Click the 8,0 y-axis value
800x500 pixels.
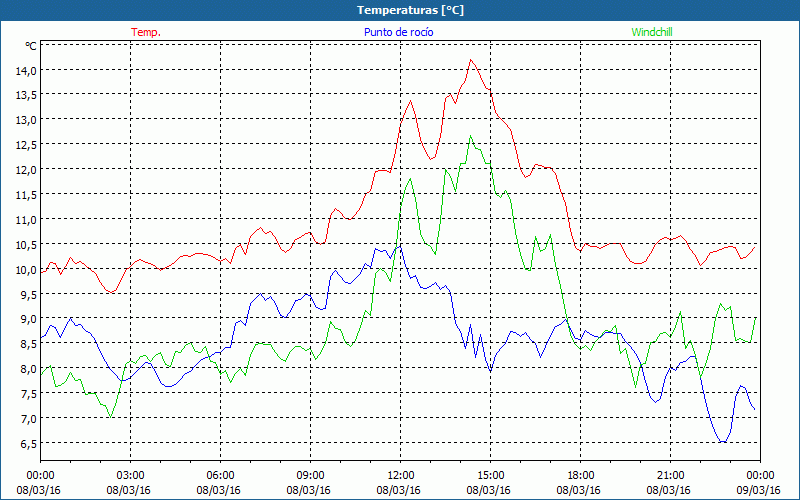click(x=29, y=369)
